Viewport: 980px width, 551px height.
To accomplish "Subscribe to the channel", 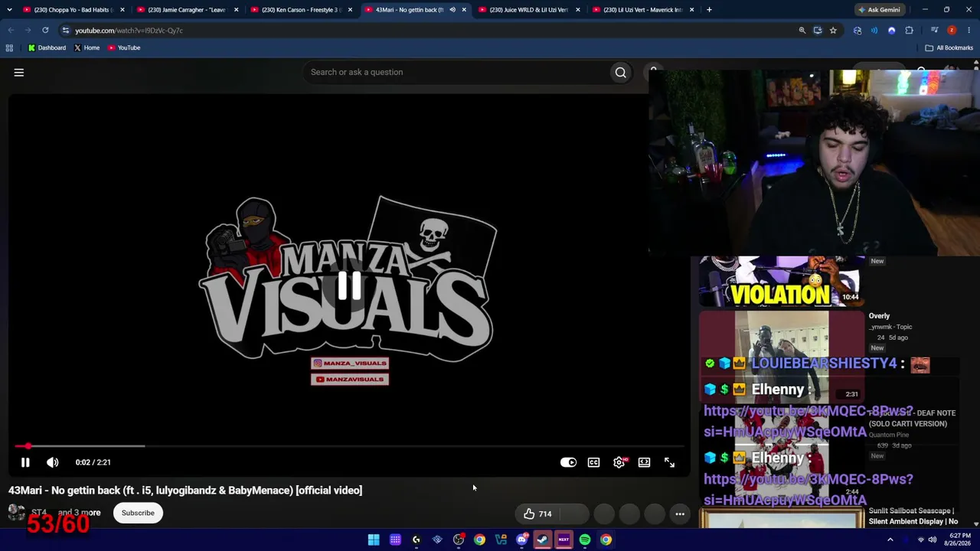I will [x=138, y=513].
